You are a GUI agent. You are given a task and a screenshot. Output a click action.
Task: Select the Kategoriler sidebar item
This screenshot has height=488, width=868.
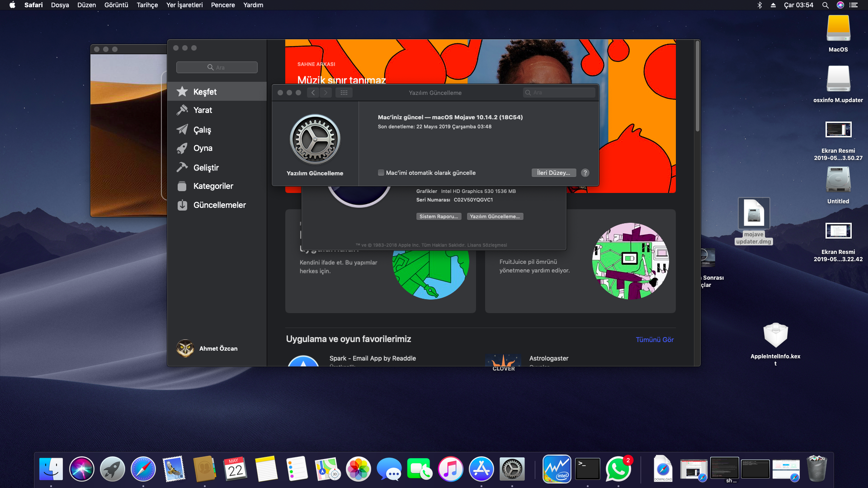coord(213,186)
